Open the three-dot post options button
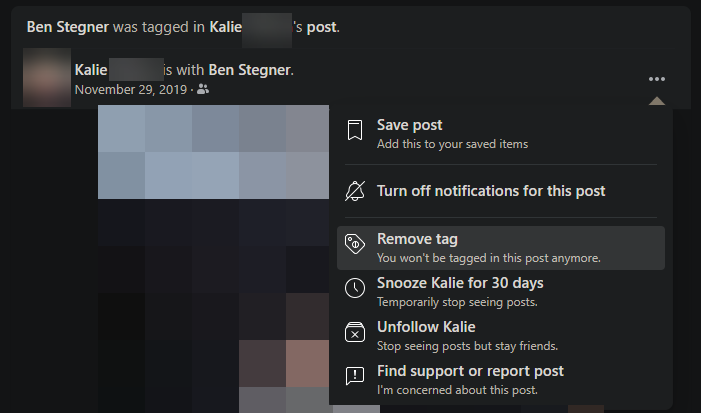Image resolution: width=701 pixels, height=413 pixels. [656, 79]
